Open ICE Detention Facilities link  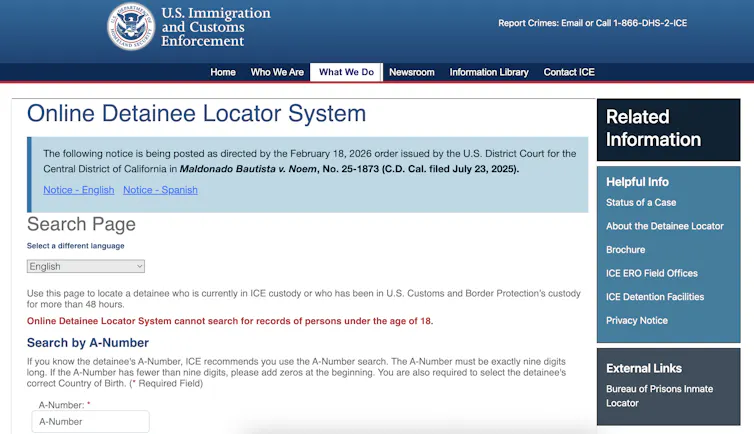coord(654,297)
